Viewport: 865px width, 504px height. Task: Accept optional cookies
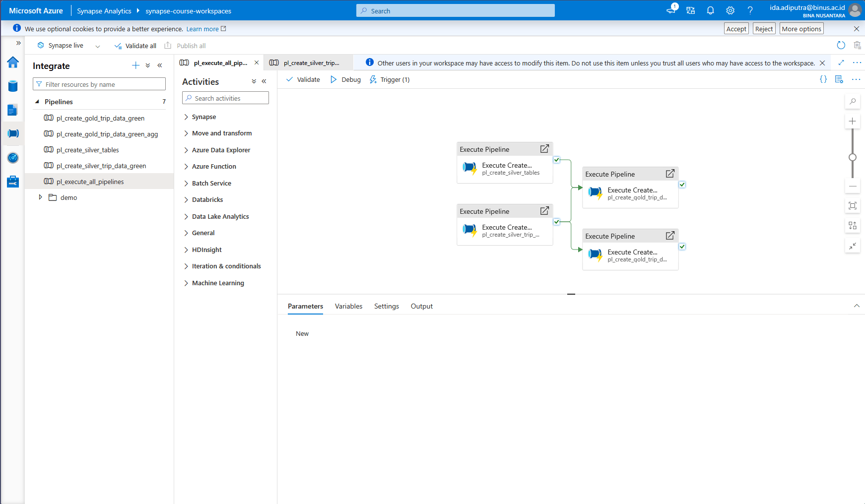[736, 29]
